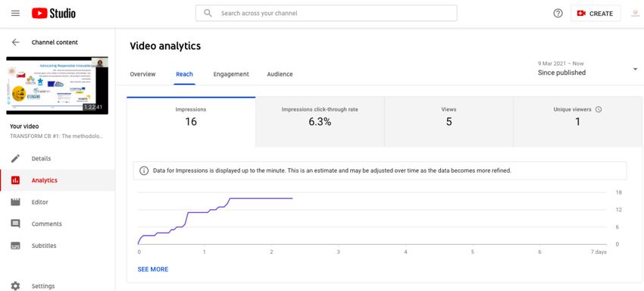Open the Settings gear icon
This screenshot has width=644, height=291.
point(16,286)
